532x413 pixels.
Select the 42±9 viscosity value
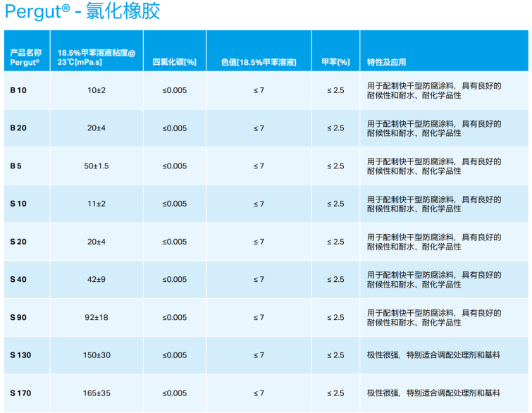click(x=97, y=280)
